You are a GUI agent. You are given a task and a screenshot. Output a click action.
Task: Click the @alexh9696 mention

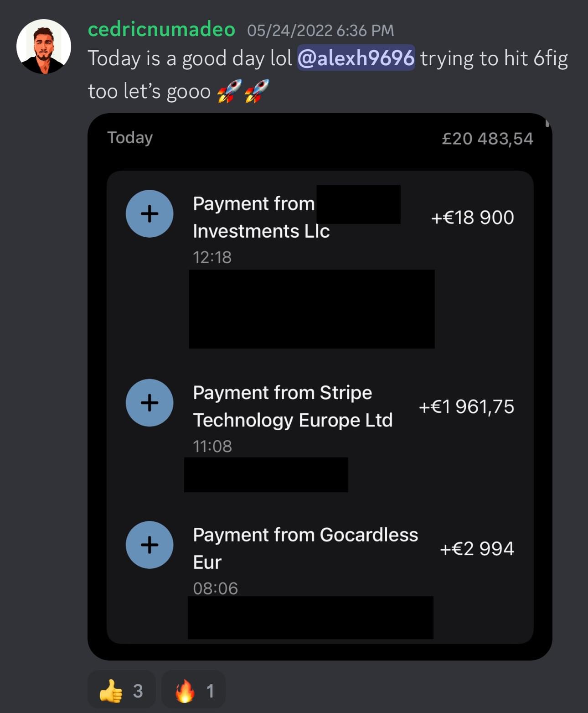point(356,58)
